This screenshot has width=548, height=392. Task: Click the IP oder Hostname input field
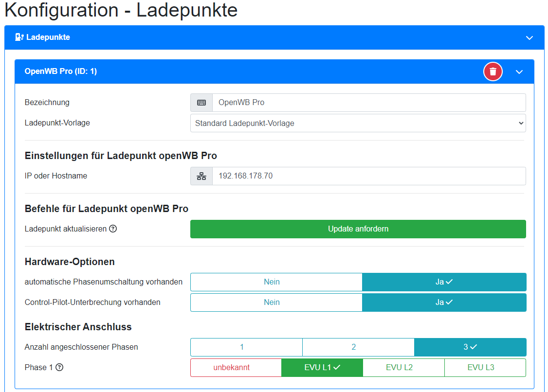[368, 176]
